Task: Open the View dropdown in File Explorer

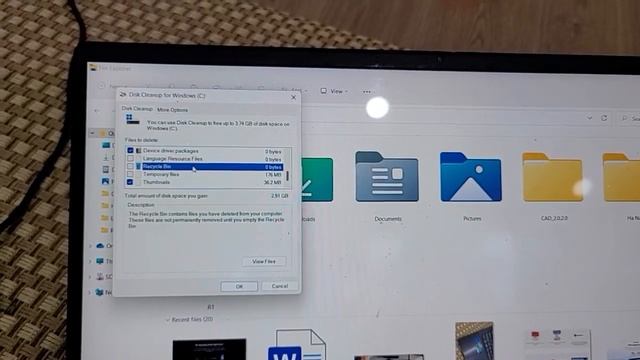Action: pos(334,91)
